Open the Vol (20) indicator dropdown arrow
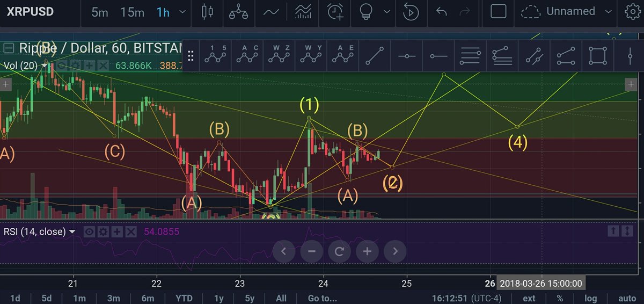The height and width of the screenshot is (304, 644). tap(44, 66)
